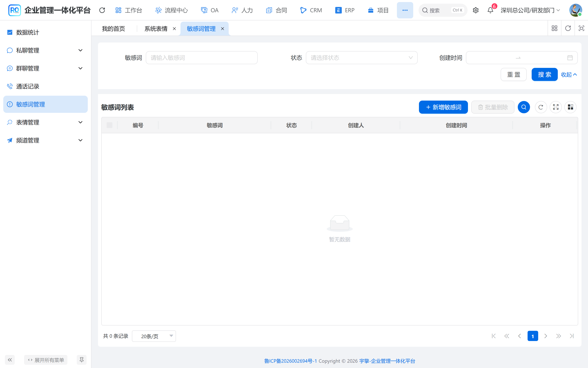This screenshot has height=368, width=588.
Task: Open the 状态 select dropdown
Action: (x=362, y=58)
